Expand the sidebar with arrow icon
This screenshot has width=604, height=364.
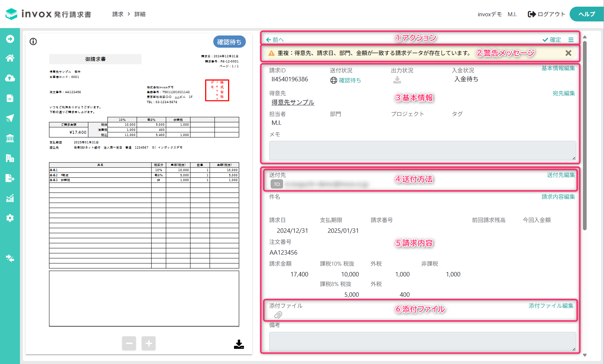pyautogui.click(x=10, y=39)
